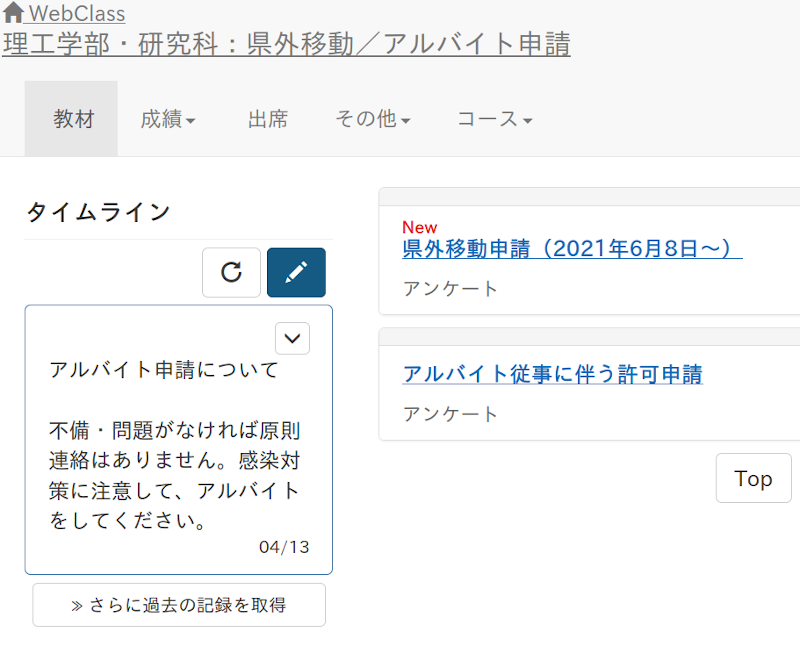Viewport: 800px width, 646px height.
Task: Click the Top button
Action: 754,478
